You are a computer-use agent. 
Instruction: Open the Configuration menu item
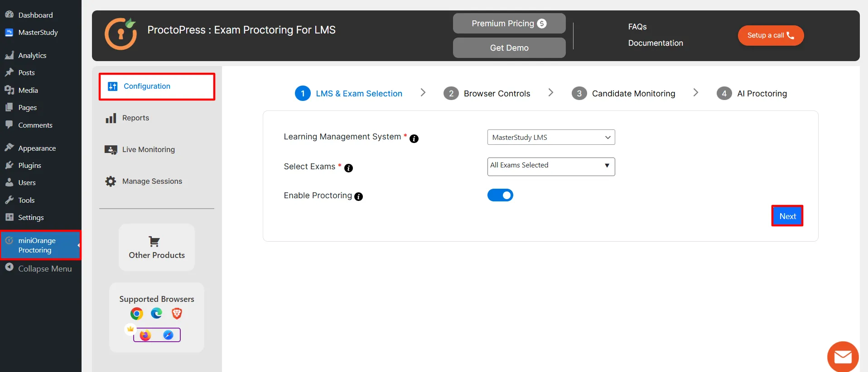tap(157, 86)
